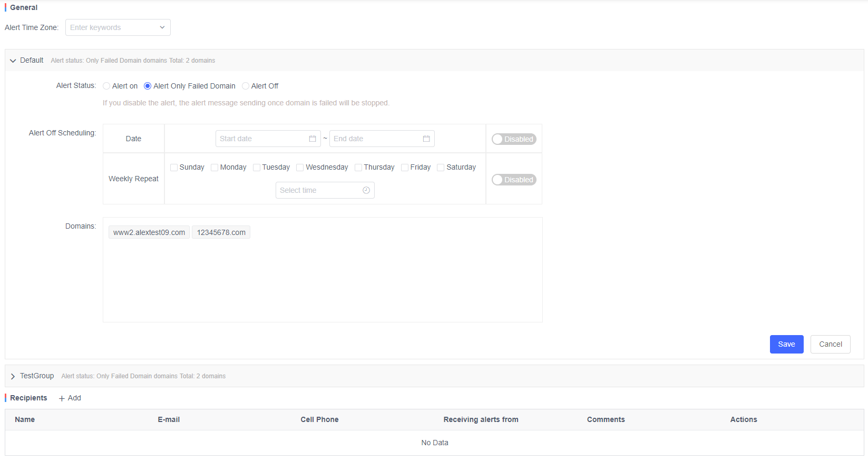This screenshot has width=868, height=461.
Task: Check the Monday checkbox
Action: pos(214,168)
